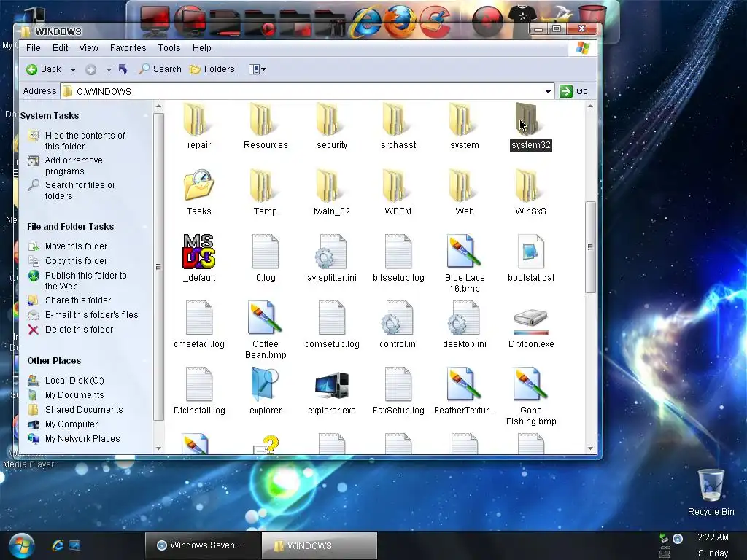Select the repair folder
This screenshot has height=560, width=747.
click(x=198, y=126)
